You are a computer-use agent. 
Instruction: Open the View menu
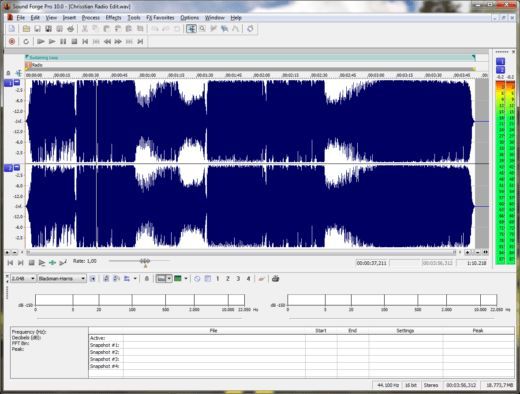tap(51, 18)
